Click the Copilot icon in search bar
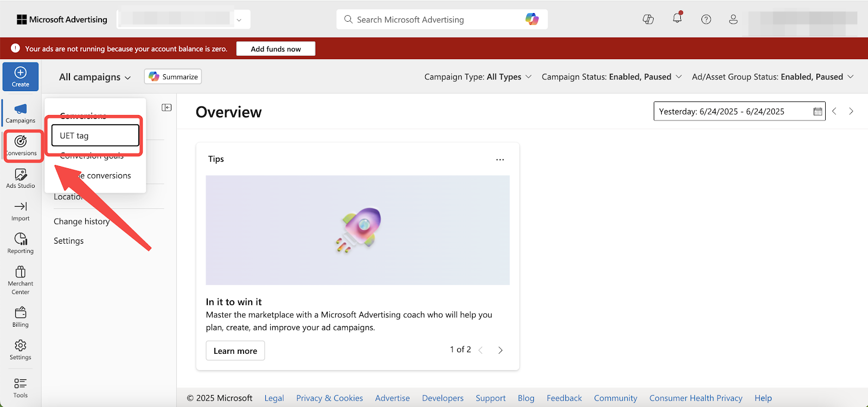This screenshot has width=868, height=407. coord(532,20)
